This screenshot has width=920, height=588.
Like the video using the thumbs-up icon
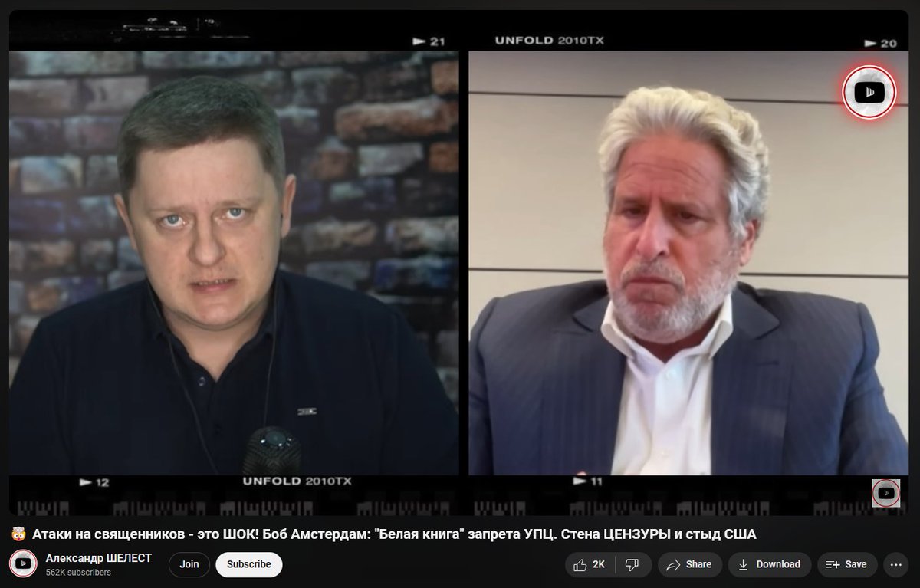click(x=589, y=564)
